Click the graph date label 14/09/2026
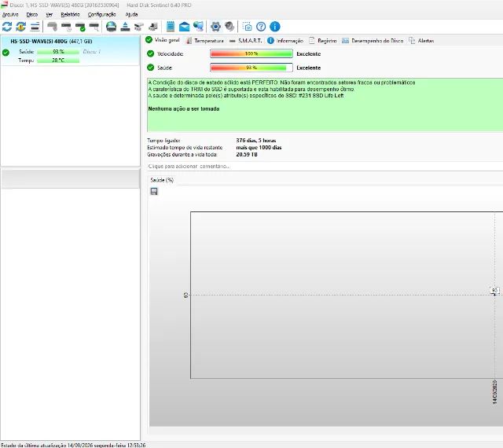Image resolution: width=503 pixels, height=448 pixels. (x=494, y=392)
